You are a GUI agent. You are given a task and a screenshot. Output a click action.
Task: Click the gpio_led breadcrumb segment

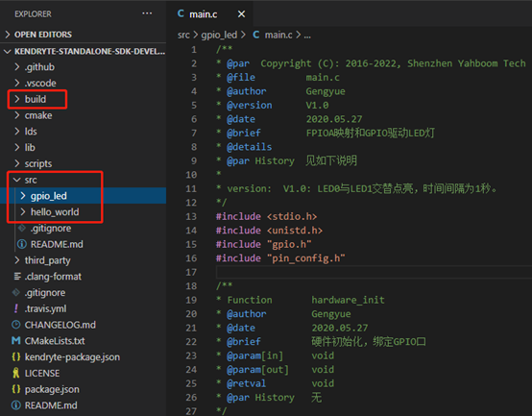coord(219,35)
